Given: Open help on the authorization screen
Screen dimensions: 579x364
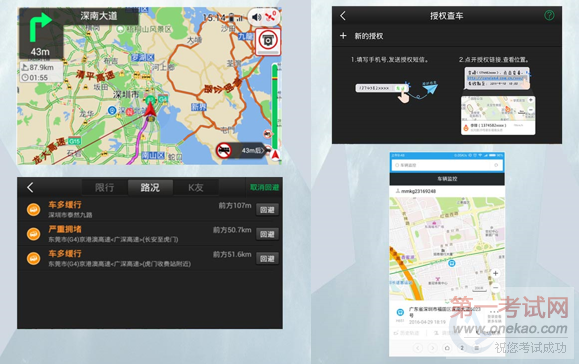Looking at the screenshot, I should point(549,15).
